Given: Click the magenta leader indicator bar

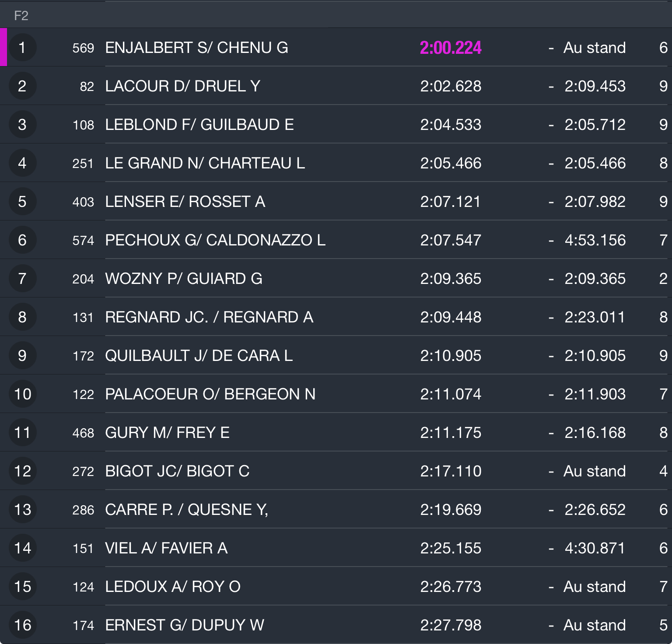Looking at the screenshot, I should (x=3, y=47).
